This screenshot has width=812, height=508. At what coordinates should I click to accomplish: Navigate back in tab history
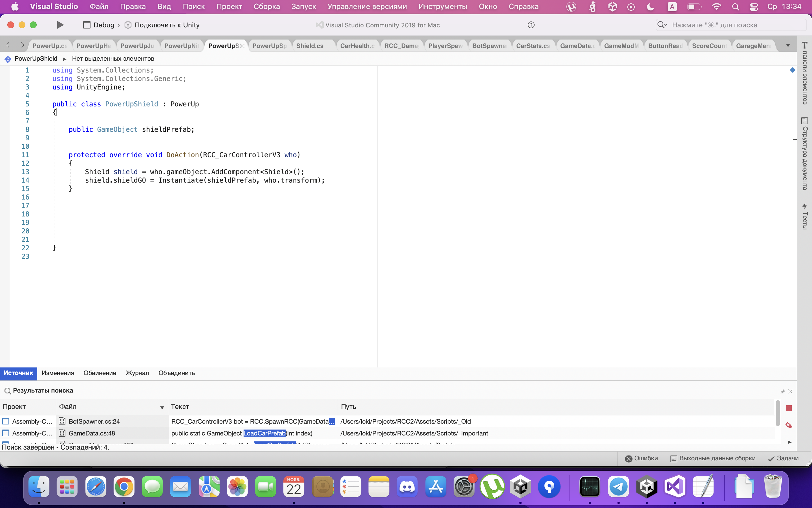click(x=8, y=45)
